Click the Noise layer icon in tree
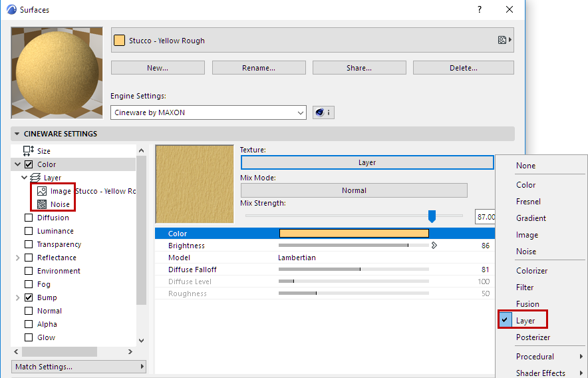Viewport: 588px width, 378px height. pos(42,204)
